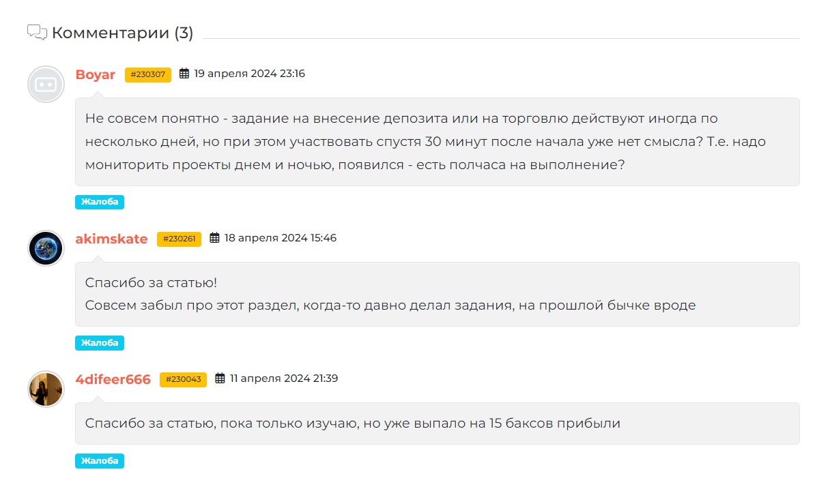Open 4difeer666's profile avatar icon

[x=45, y=389]
